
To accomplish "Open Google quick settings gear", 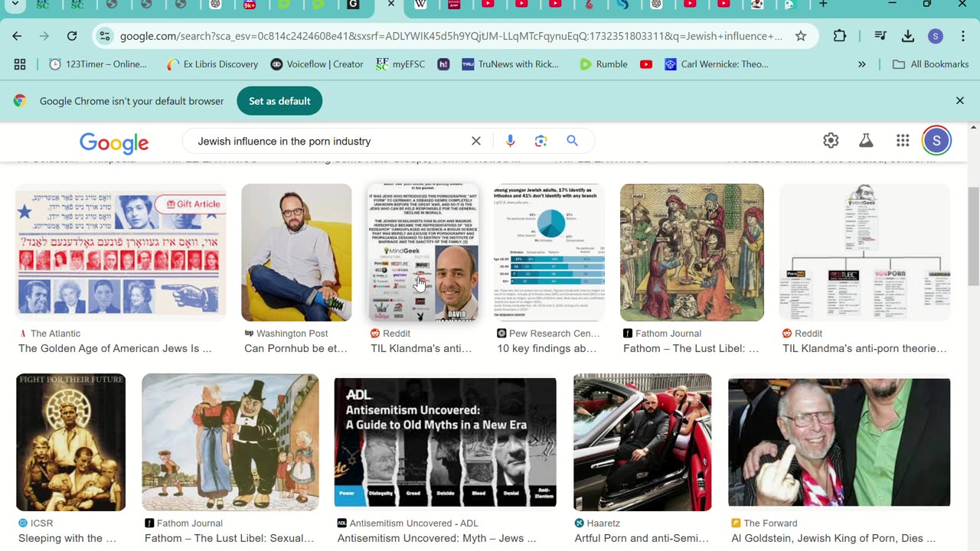I will (831, 141).
